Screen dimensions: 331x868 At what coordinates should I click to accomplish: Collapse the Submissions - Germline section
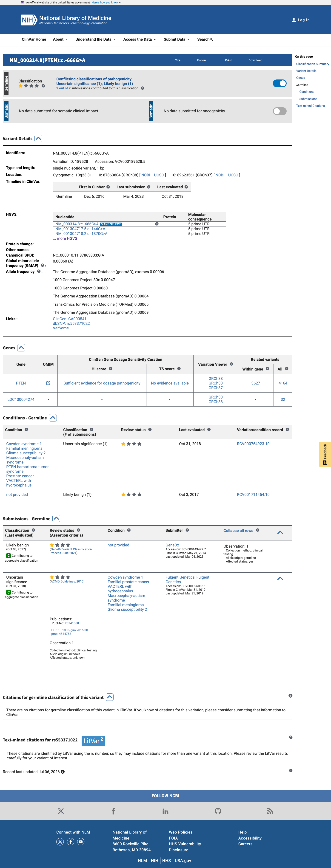click(56, 519)
